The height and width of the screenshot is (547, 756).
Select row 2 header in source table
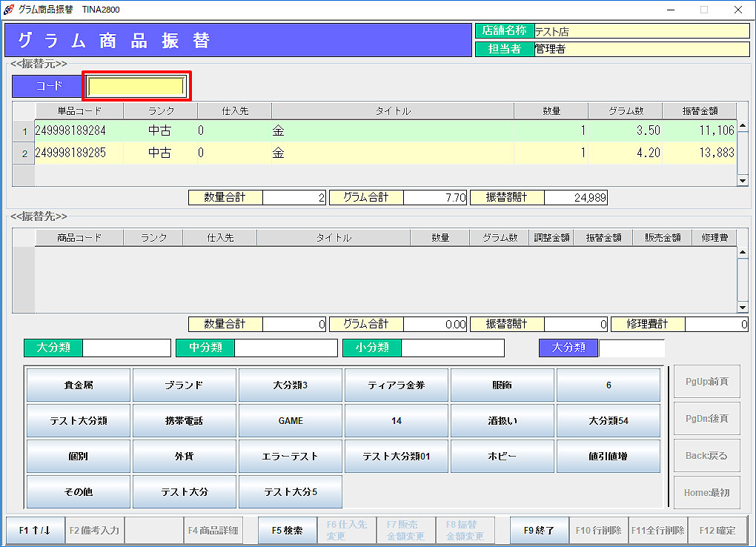coord(24,153)
